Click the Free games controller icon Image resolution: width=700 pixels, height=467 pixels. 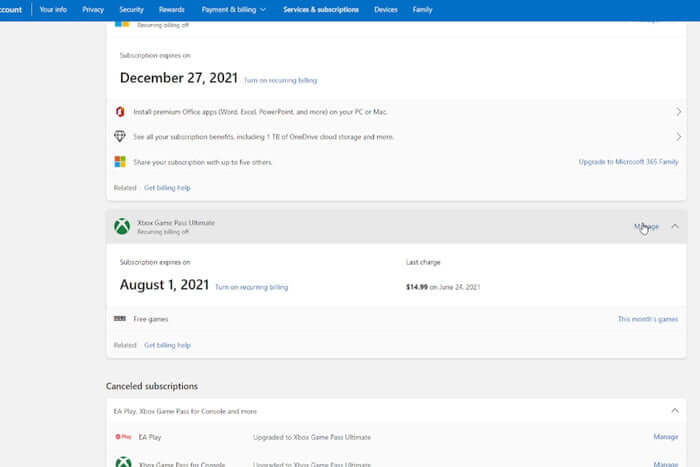coord(120,319)
